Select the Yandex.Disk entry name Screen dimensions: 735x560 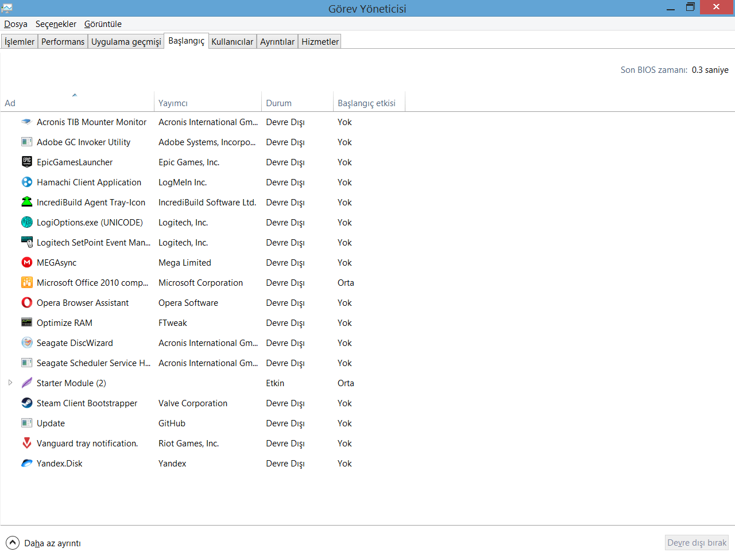click(60, 464)
